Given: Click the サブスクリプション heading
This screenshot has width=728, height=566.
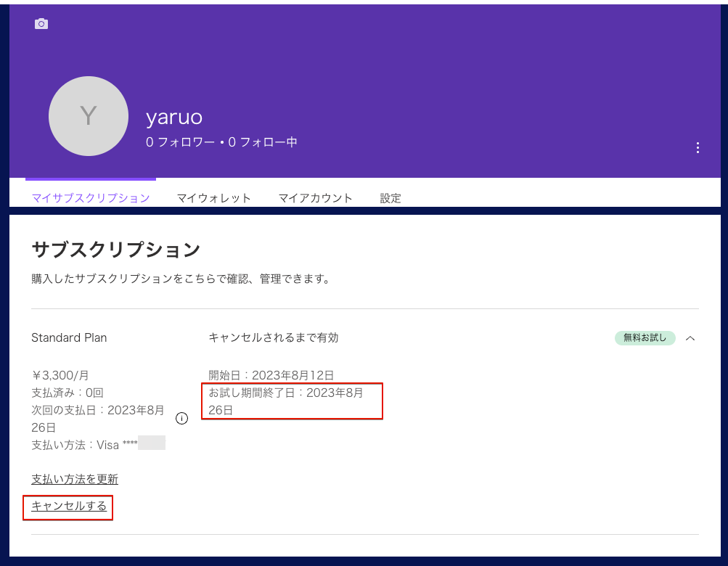Looking at the screenshot, I should tap(116, 250).
